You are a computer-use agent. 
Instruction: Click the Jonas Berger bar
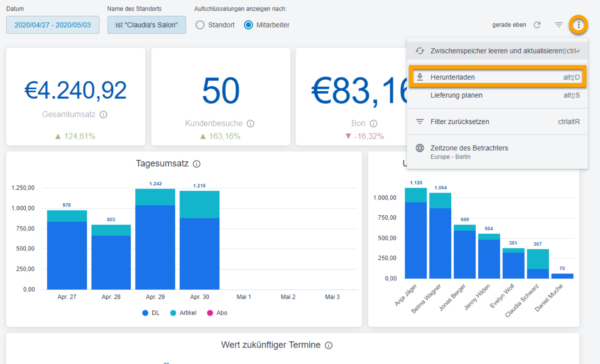[464, 252]
